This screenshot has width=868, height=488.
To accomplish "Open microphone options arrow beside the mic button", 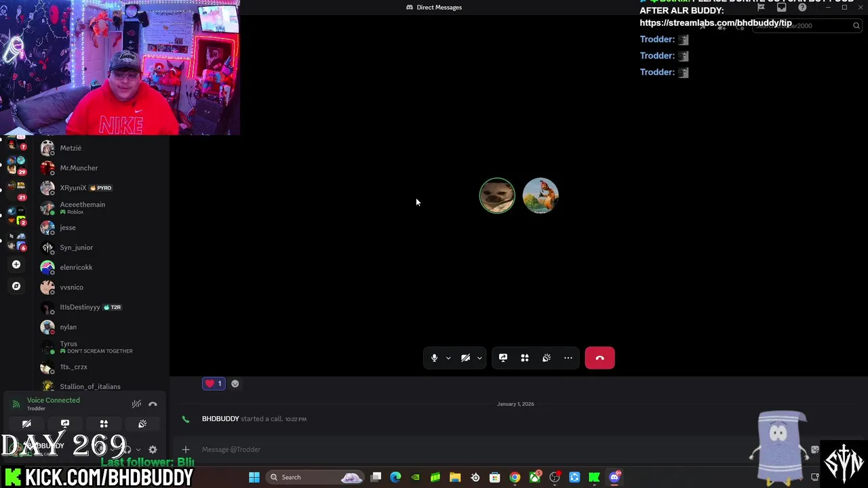I will coord(448,358).
